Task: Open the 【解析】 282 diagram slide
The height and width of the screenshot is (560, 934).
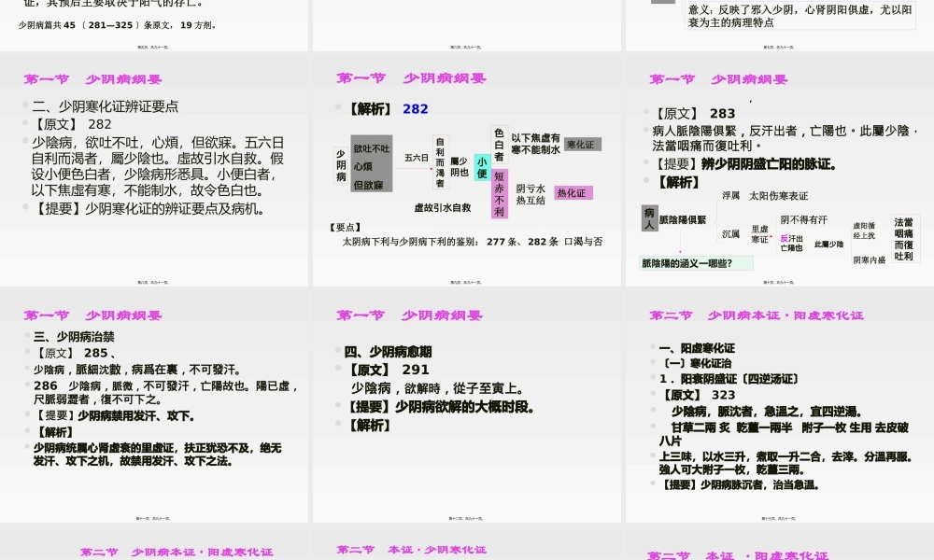Action: click(466, 169)
